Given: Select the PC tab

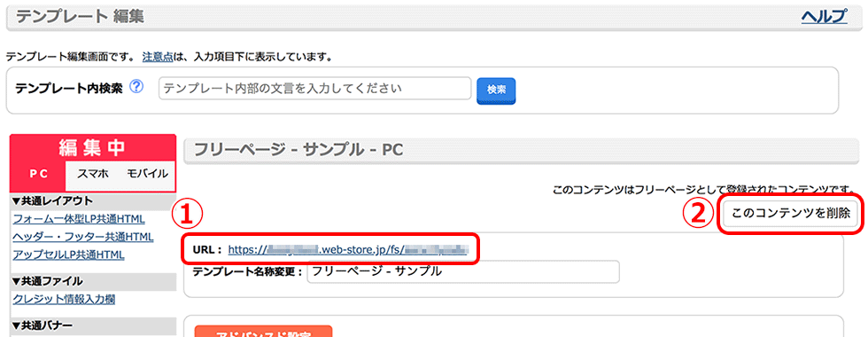Looking at the screenshot, I should coord(39,174).
